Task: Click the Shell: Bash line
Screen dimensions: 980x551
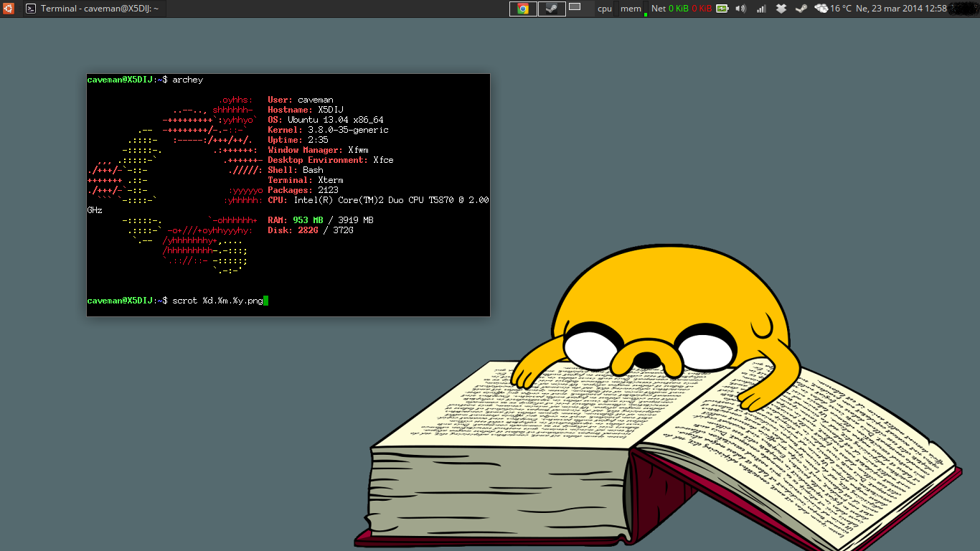Action: click(296, 170)
